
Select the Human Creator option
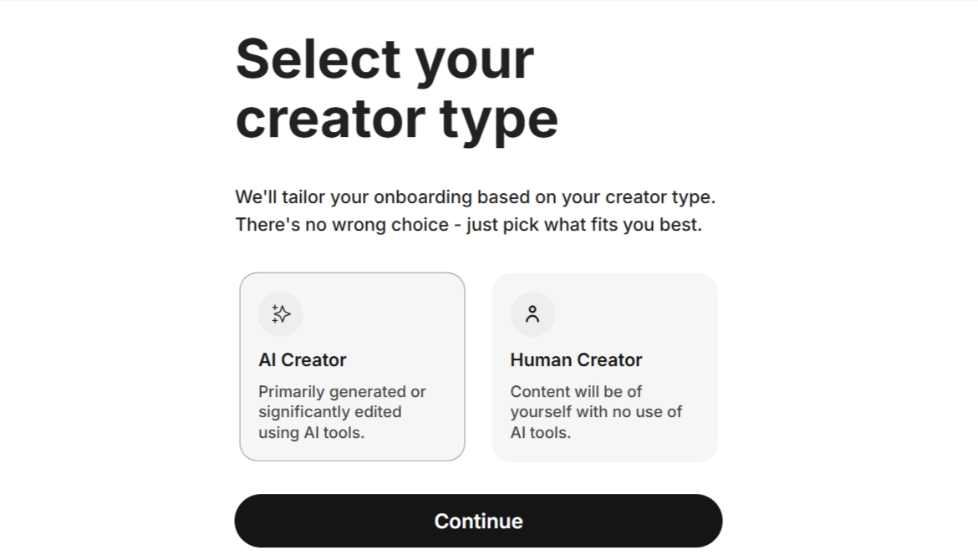point(604,365)
